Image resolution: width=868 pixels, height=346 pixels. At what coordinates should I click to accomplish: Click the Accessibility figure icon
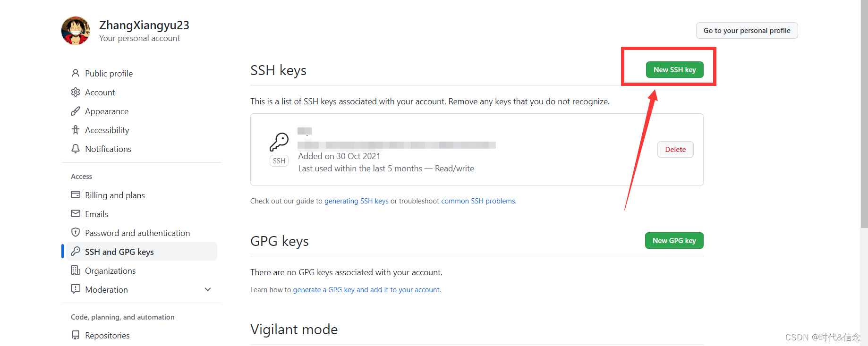pos(75,130)
